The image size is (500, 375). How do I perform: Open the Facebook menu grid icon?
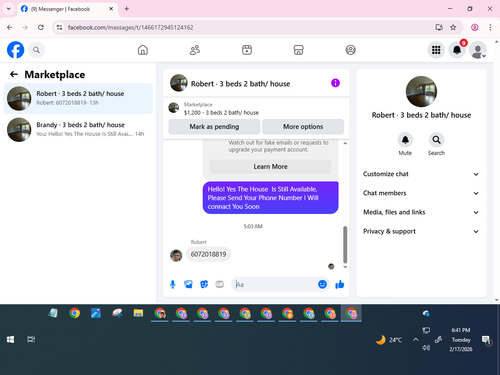pos(436,50)
